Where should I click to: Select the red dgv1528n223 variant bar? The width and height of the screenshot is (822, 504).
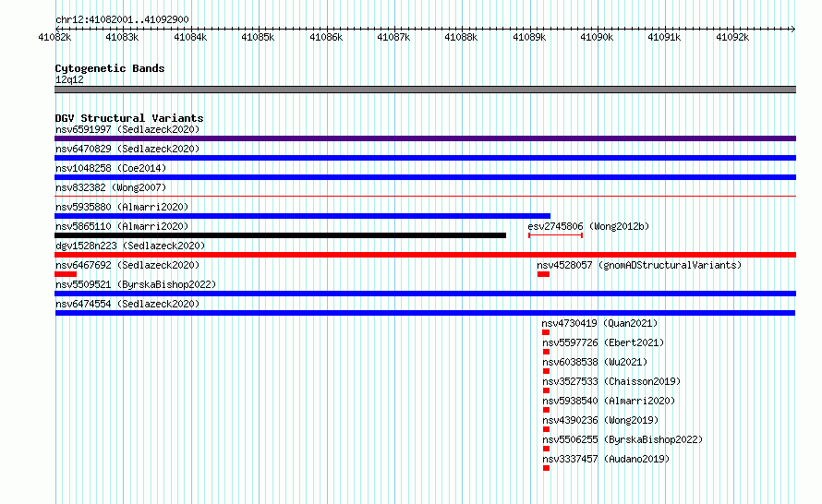[x=425, y=255]
